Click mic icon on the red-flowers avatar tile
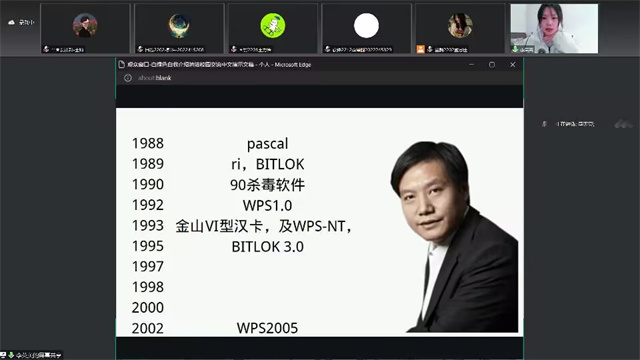The width and height of the screenshot is (640, 360). click(x=46, y=49)
